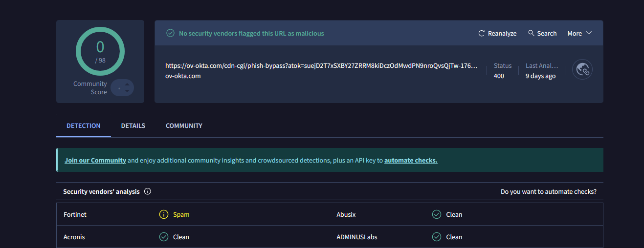Click the green checkmark icon in the banner

(170, 33)
